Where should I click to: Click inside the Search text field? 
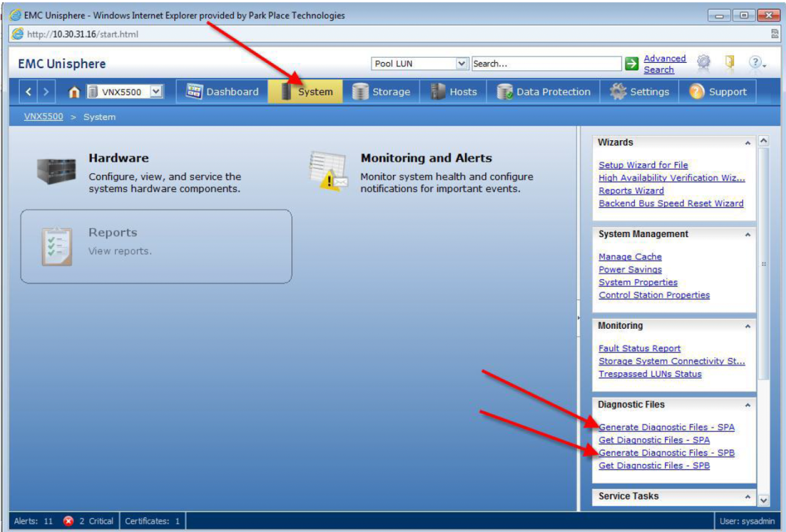(546, 64)
